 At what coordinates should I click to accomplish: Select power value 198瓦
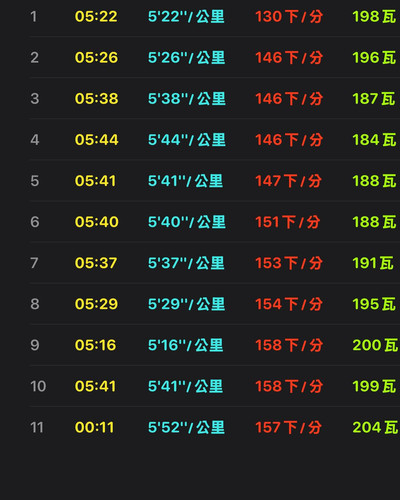point(374,16)
